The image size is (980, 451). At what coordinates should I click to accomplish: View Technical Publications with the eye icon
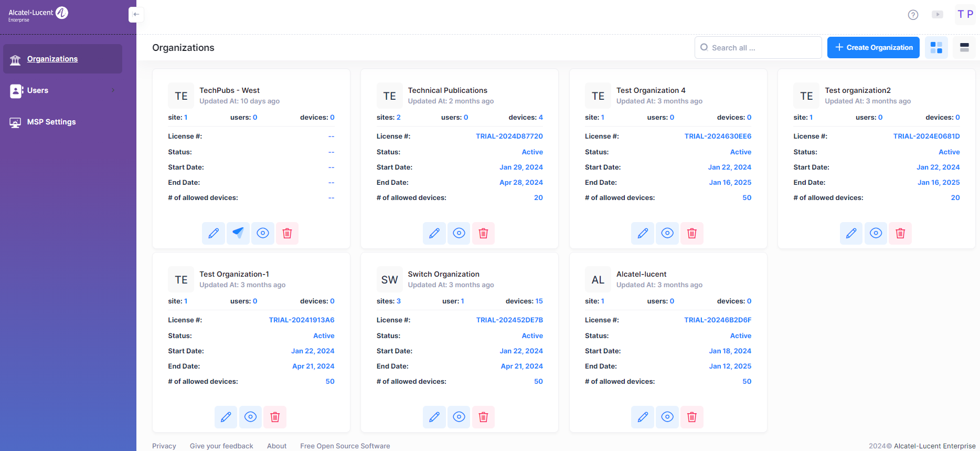click(x=459, y=233)
